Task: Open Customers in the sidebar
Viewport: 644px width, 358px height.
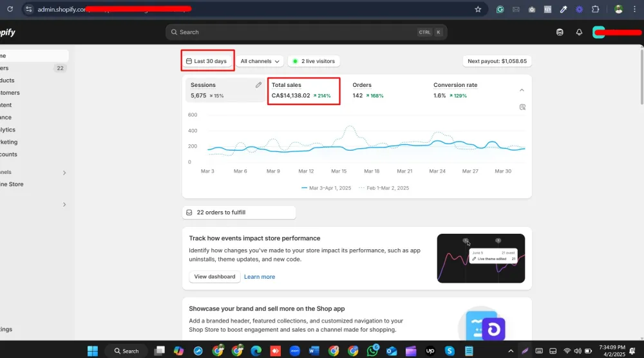Action: 34,93
